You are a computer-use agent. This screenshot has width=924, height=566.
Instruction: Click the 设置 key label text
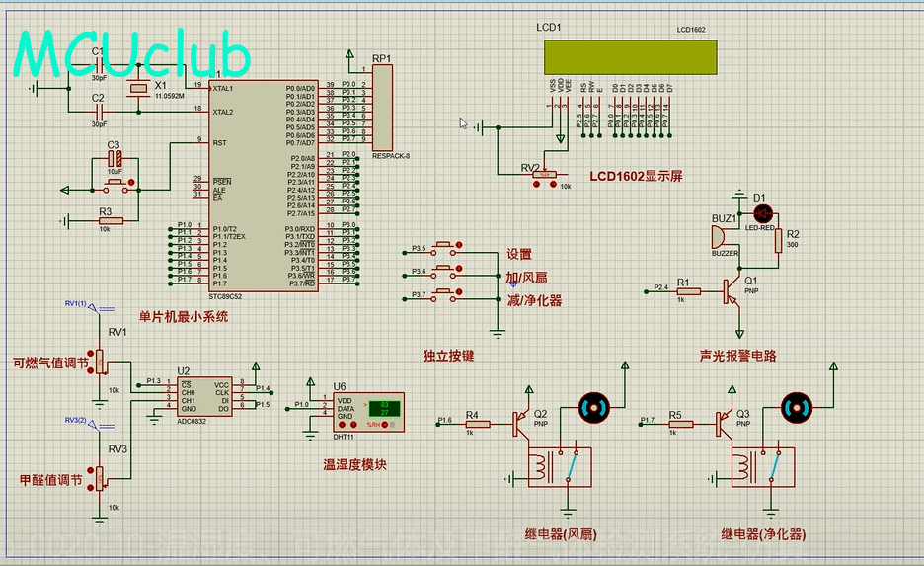519,254
